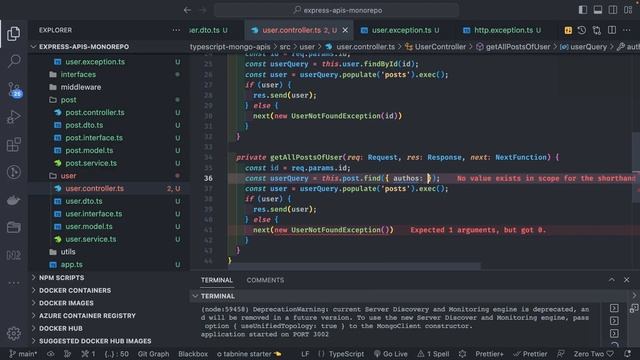640x360 pixels.
Task: Open the Explorer view in activity bar
Action: click(x=13, y=34)
